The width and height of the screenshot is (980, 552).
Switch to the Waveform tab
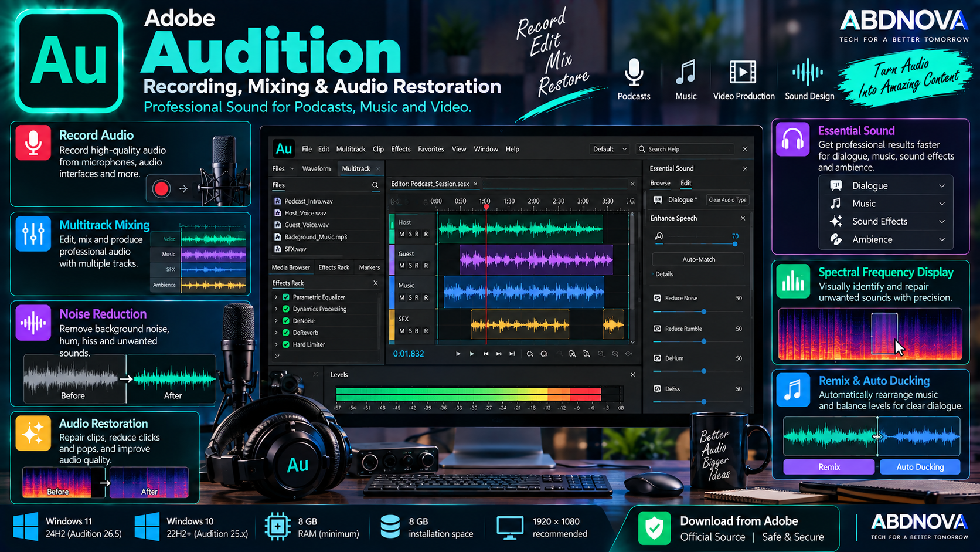317,169
